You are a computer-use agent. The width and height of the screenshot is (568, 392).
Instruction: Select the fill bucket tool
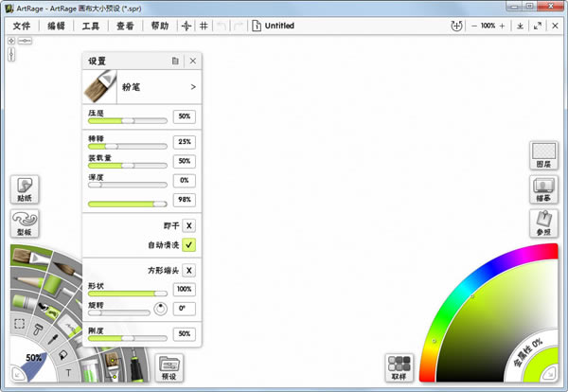coord(62,355)
